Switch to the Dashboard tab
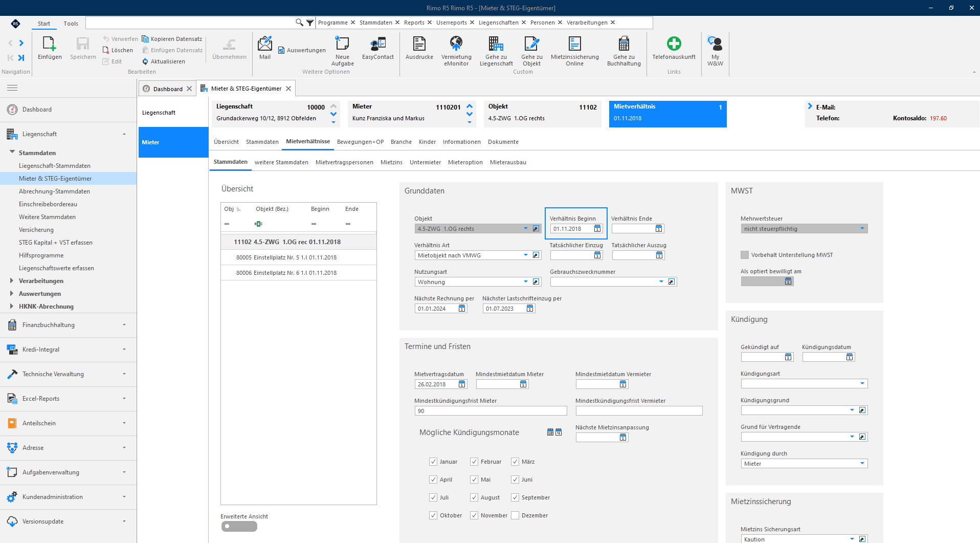 (168, 89)
